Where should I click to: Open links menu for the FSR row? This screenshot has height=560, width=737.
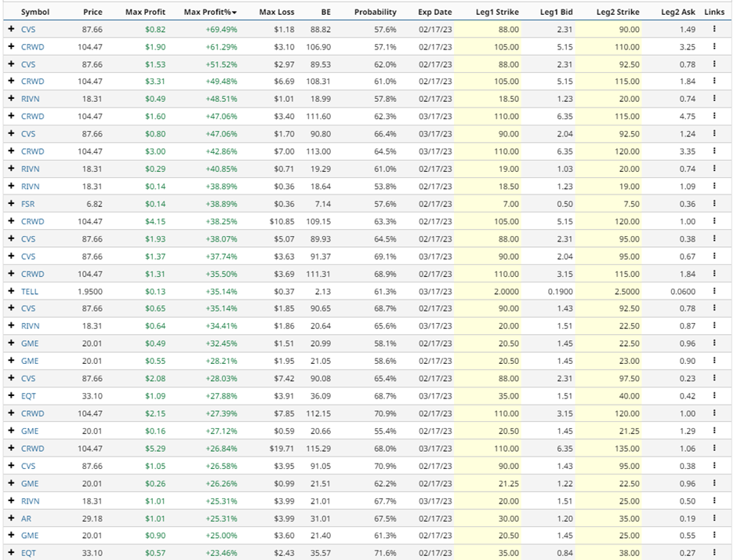714,204
